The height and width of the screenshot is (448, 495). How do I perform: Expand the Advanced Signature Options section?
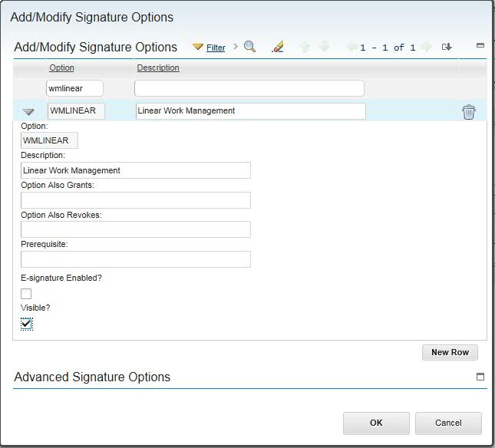pyautogui.click(x=480, y=377)
